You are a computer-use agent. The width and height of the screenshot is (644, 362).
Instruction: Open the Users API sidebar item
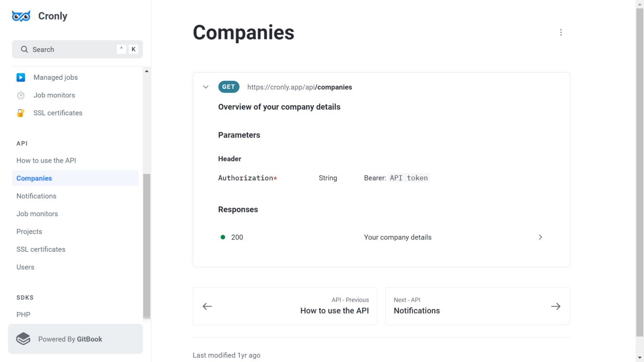pos(26,267)
